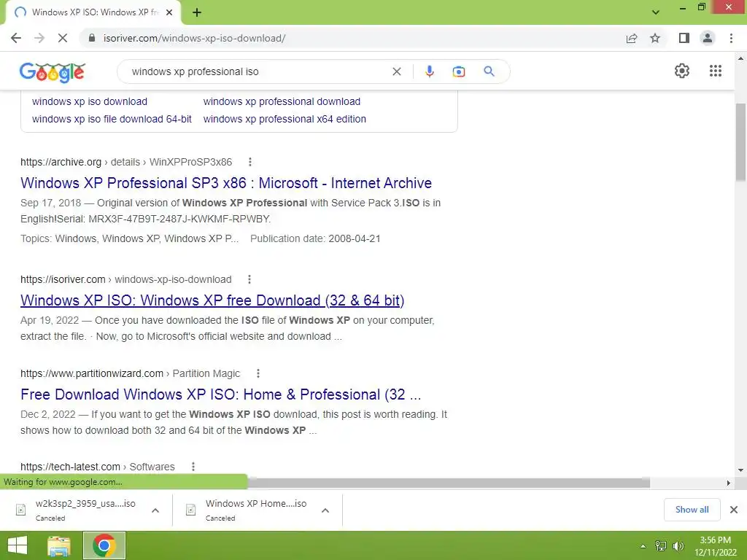
Task: Open Windows XP Professional SP3 x86 result
Action: [226, 183]
